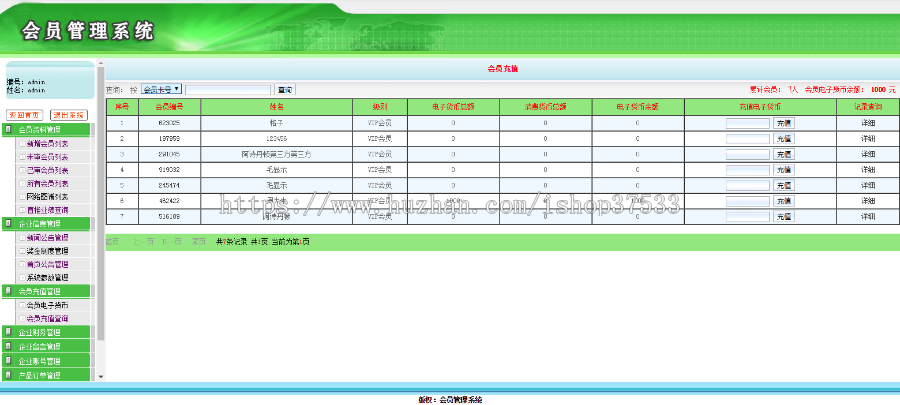Open 直推业绩查询 in the sidebar

point(48,210)
